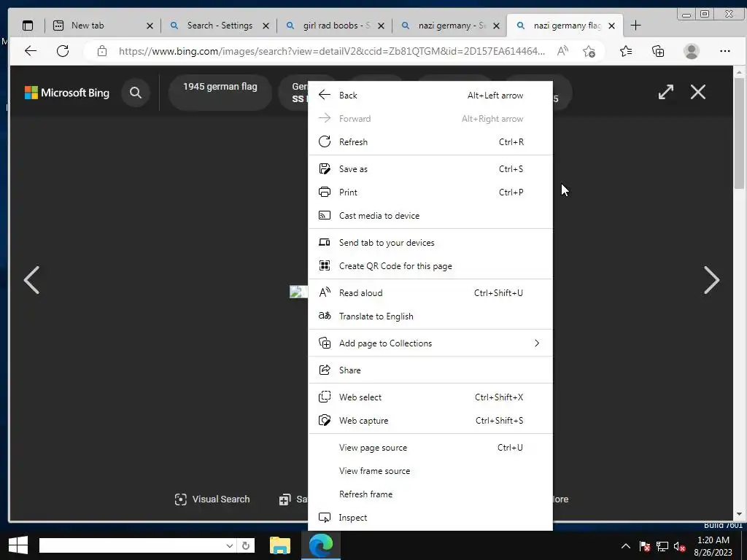Open Settings and more ellipsis menu
The width and height of the screenshot is (747, 560).
pyautogui.click(x=724, y=51)
